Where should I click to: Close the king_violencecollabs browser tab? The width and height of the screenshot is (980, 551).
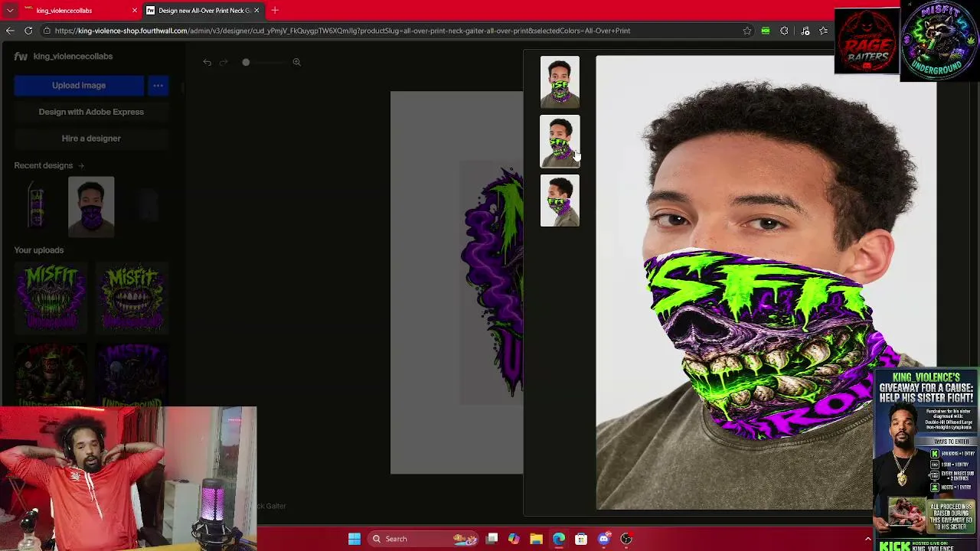(135, 11)
